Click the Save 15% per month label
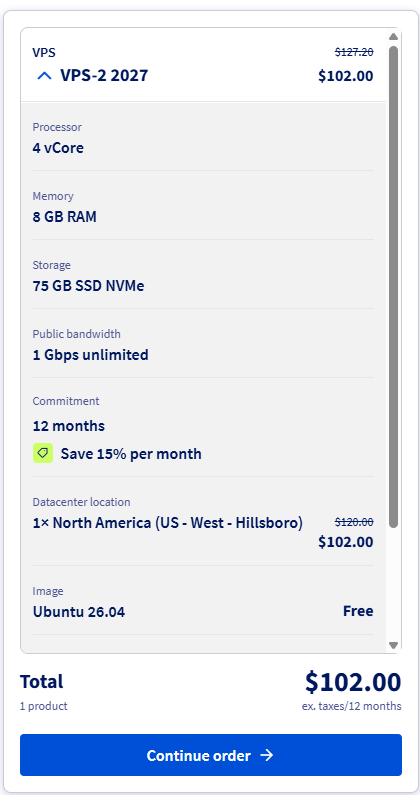The height and width of the screenshot is (795, 420). coord(131,454)
